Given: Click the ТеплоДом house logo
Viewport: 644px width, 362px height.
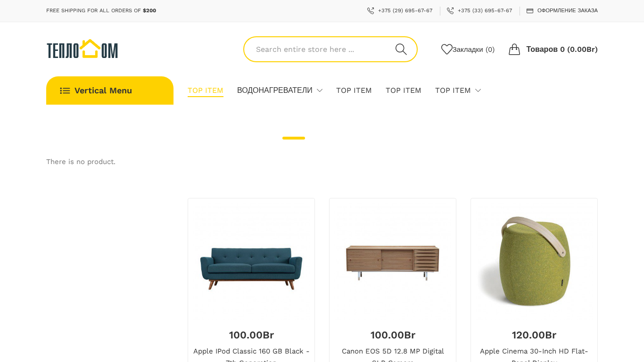Looking at the screenshot, I should pos(82,49).
